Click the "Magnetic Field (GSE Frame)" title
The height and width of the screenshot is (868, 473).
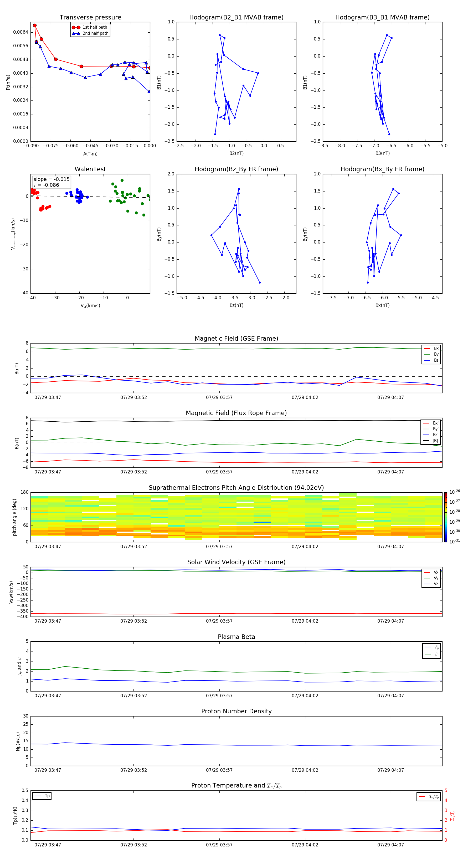pos(236,339)
